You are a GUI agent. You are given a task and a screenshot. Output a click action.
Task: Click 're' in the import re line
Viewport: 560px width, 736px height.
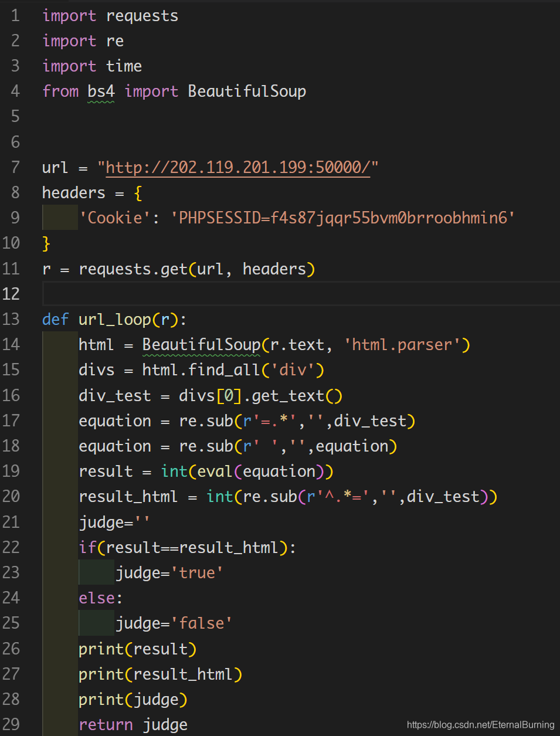click(115, 41)
